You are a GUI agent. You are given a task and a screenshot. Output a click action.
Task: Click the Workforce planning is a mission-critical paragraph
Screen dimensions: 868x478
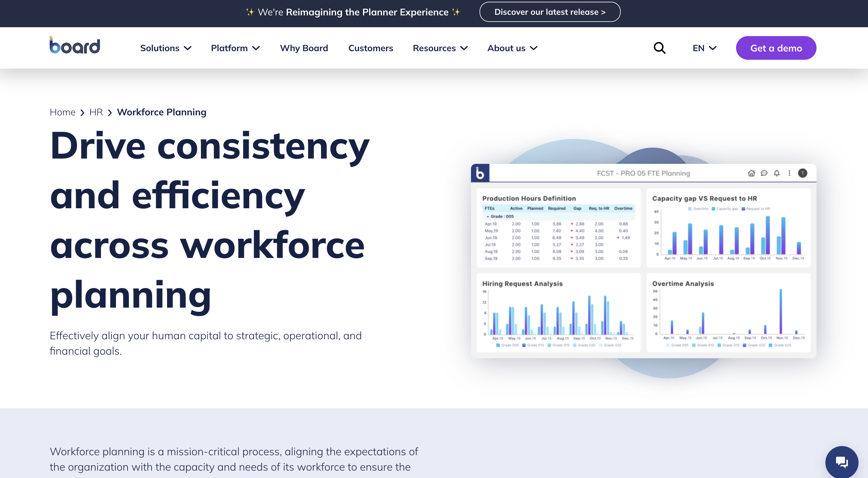click(234, 459)
